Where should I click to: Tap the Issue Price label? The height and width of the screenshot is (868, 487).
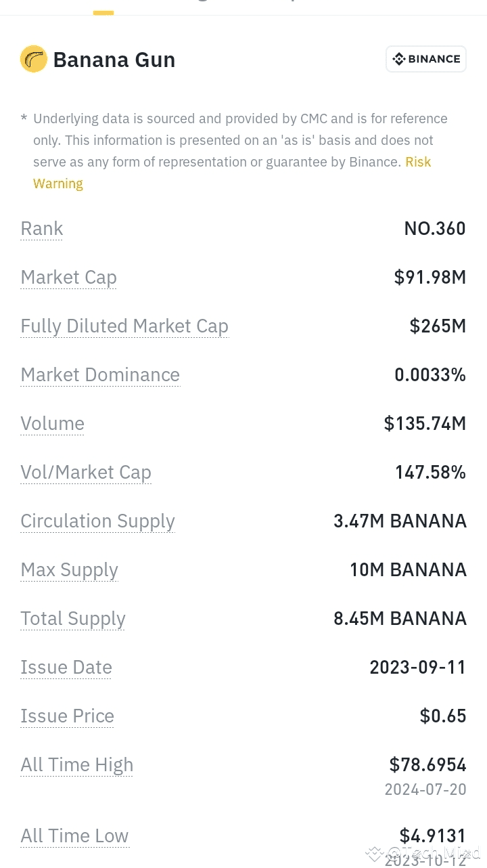tap(67, 716)
